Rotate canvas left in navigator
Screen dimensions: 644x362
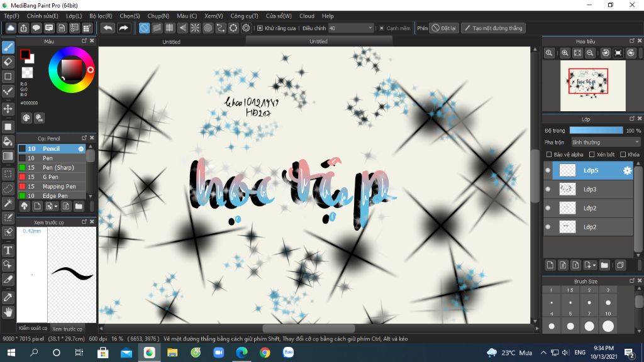click(x=606, y=53)
